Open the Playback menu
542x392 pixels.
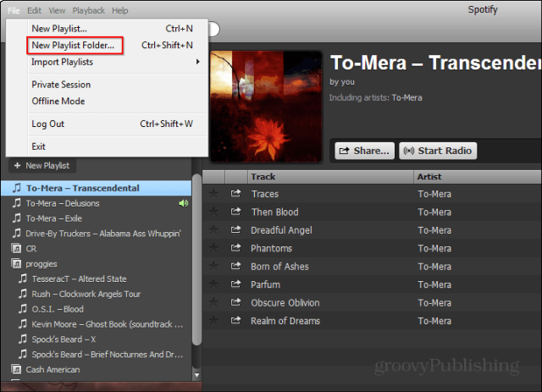88,11
